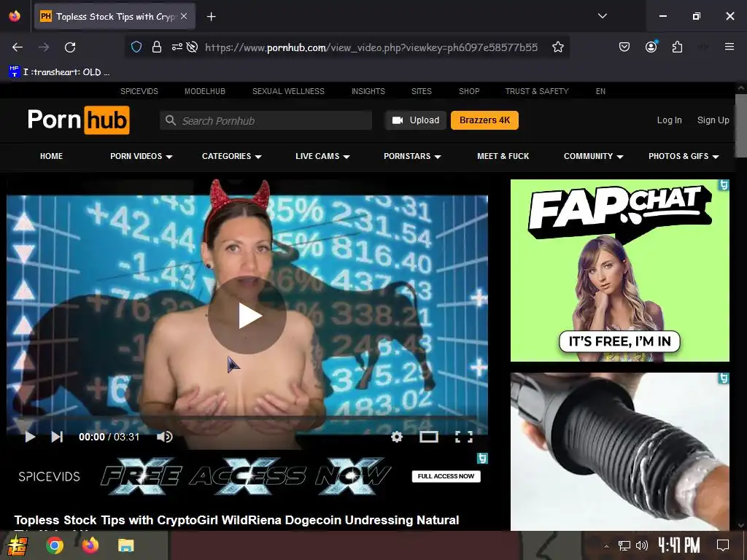The image size is (747, 560).
Task: Open MODELHUB in the top bar
Action: coord(205,91)
